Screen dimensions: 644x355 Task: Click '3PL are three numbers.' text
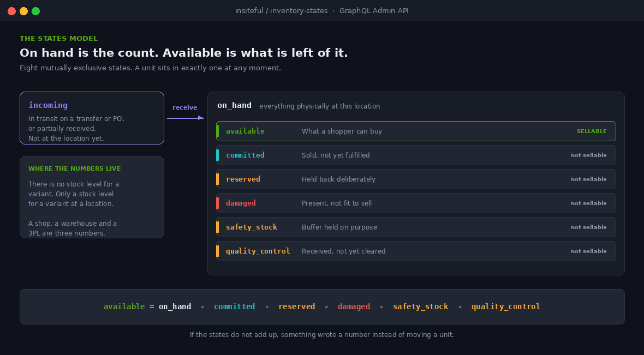pyautogui.click(x=67, y=233)
